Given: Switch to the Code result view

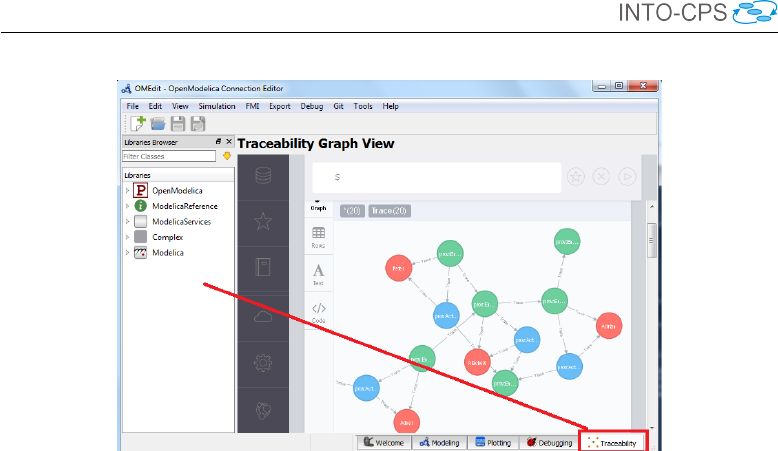Looking at the screenshot, I should [319, 313].
